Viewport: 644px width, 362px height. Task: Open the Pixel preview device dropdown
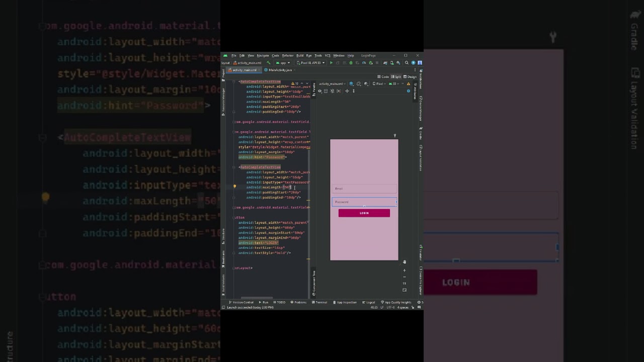[379, 83]
